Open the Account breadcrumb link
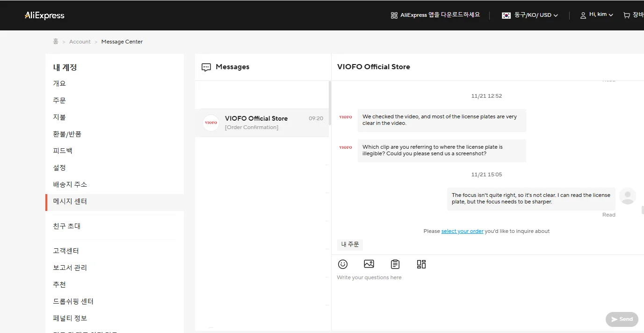The image size is (644, 333). tap(80, 42)
